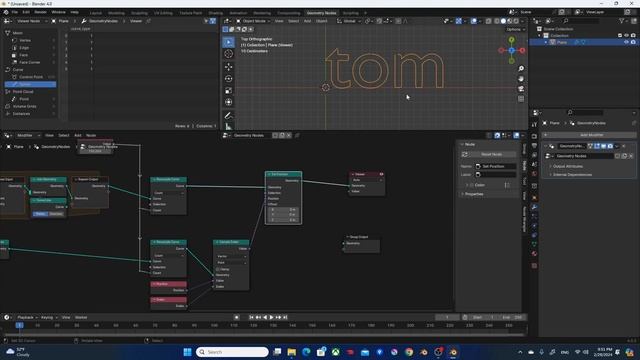Jump to the timeline end frame
640x360 pixels.
pyautogui.click(x=285, y=317)
